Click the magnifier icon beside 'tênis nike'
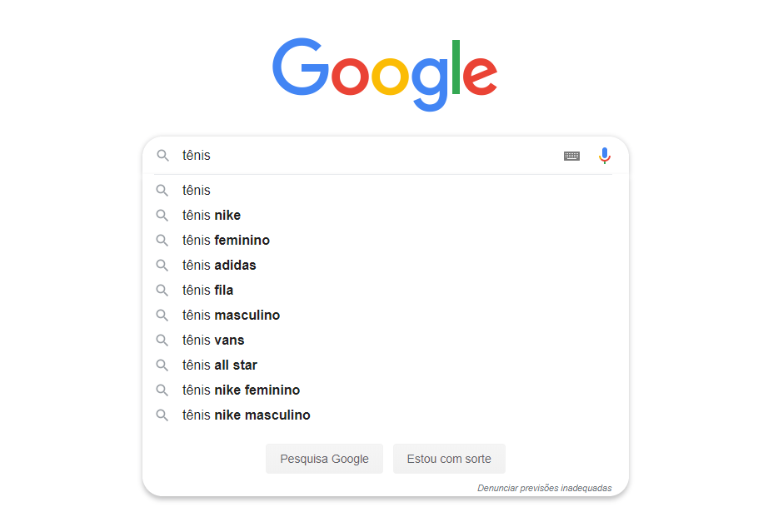This screenshot has width=778, height=532. point(162,215)
